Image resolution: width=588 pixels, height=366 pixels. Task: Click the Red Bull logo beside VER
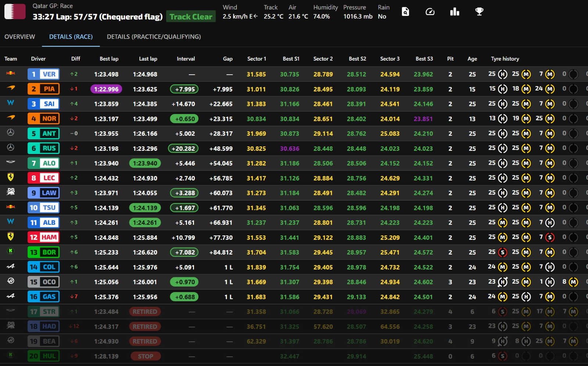11,74
